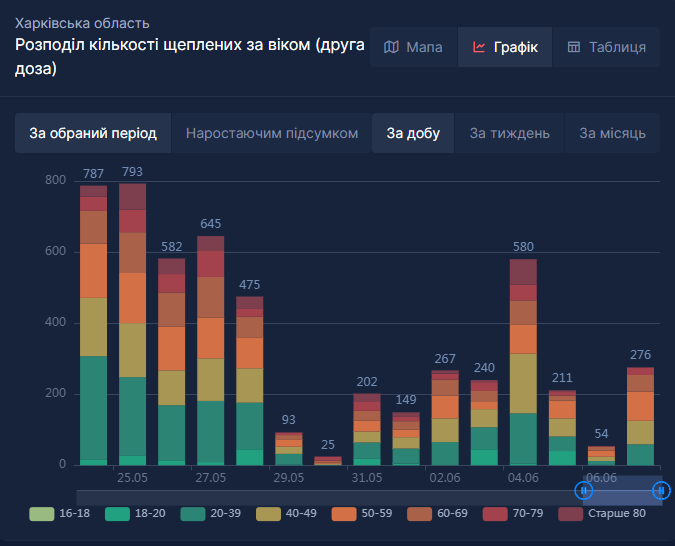
Task: Click the map icon in Мапа tab
Action: pyautogui.click(x=391, y=47)
